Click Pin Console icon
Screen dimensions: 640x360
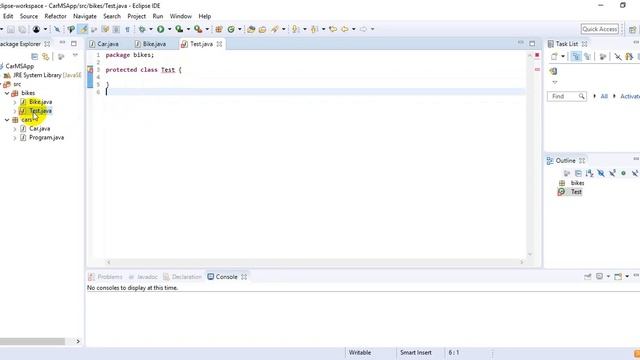click(587, 277)
